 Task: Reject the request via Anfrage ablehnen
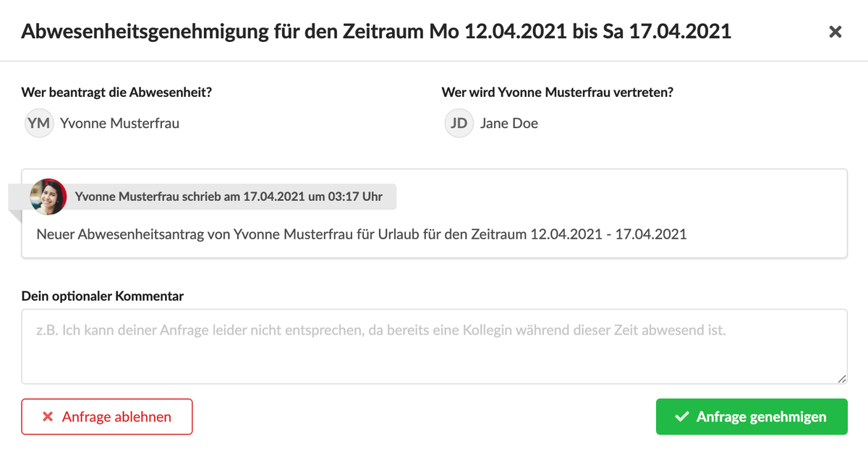tap(107, 417)
